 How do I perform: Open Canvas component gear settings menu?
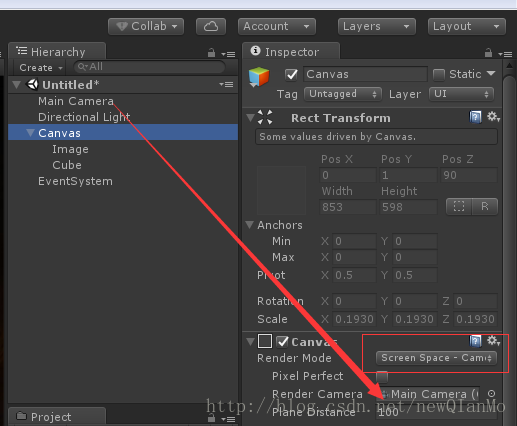point(493,341)
